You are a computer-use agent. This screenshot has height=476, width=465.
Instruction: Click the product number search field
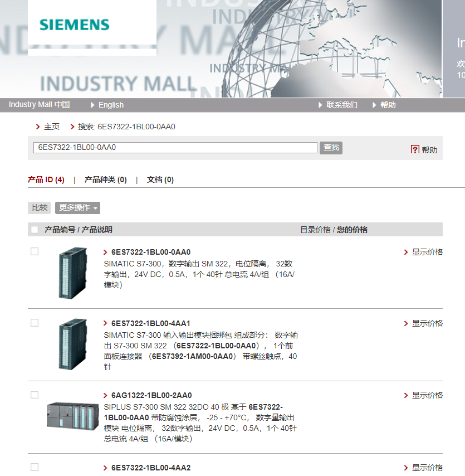[175, 148]
